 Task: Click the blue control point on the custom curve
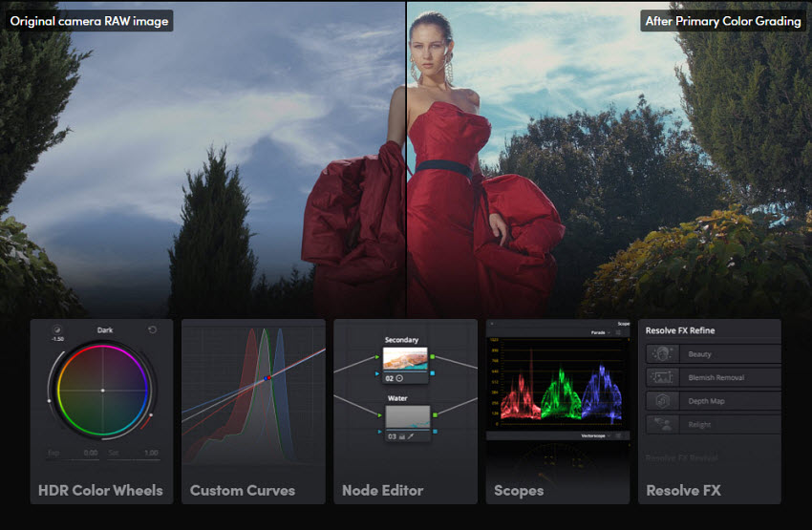266,379
